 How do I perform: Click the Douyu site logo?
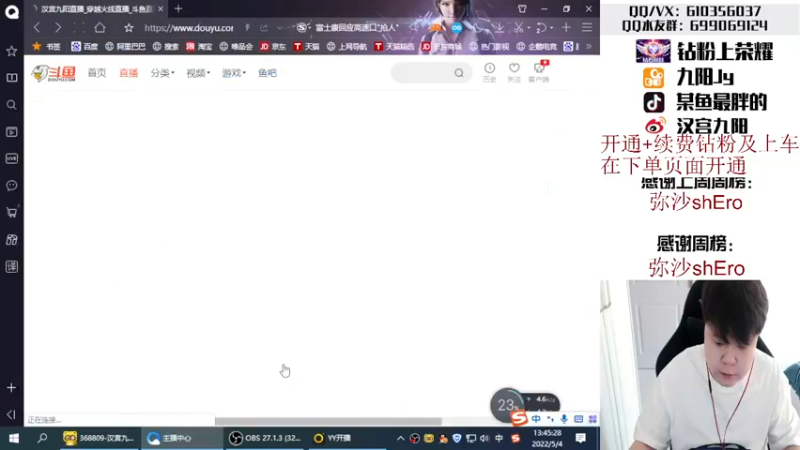tap(54, 73)
